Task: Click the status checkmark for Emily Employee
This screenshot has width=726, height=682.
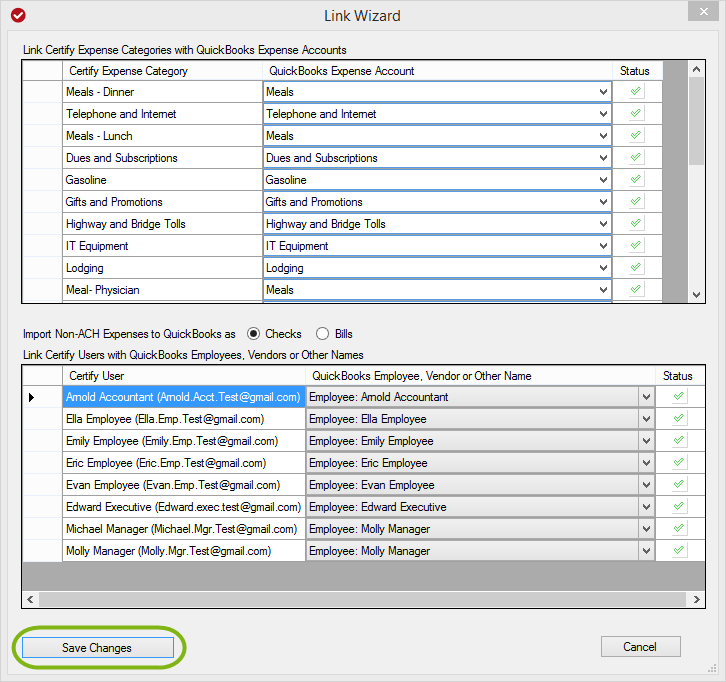Action: click(x=679, y=440)
